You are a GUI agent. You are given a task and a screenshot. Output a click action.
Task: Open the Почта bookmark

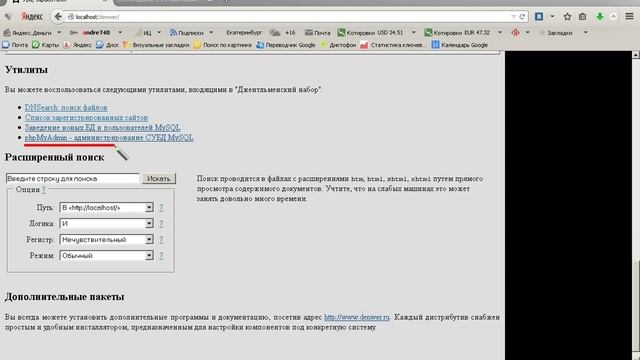(x=15, y=45)
